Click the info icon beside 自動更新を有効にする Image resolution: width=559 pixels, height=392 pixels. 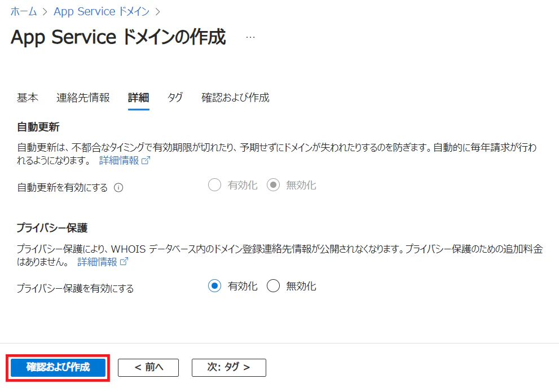pos(118,187)
